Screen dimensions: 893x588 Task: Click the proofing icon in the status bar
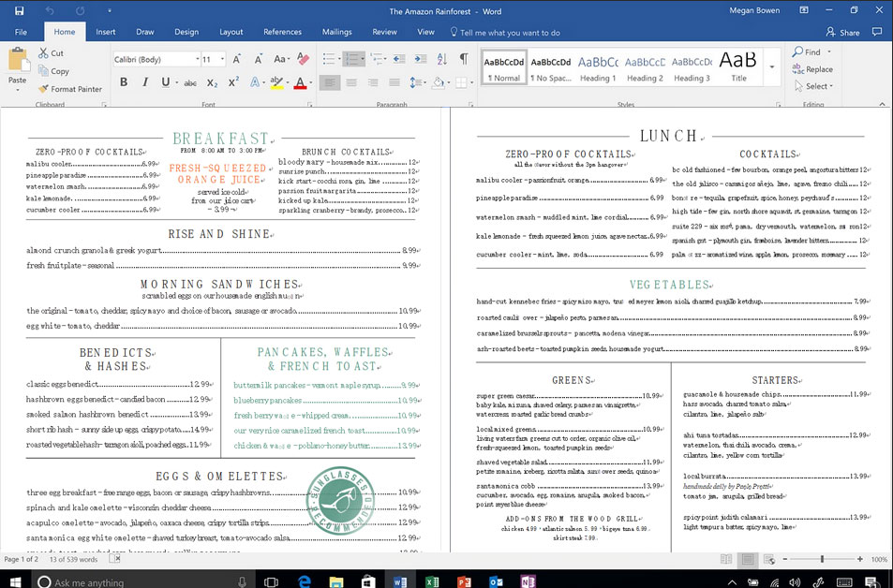[x=114, y=559]
